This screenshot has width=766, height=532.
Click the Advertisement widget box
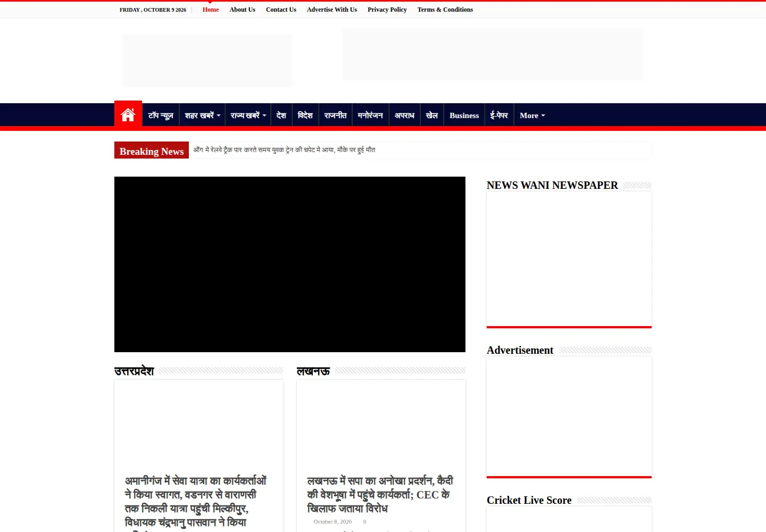569,417
